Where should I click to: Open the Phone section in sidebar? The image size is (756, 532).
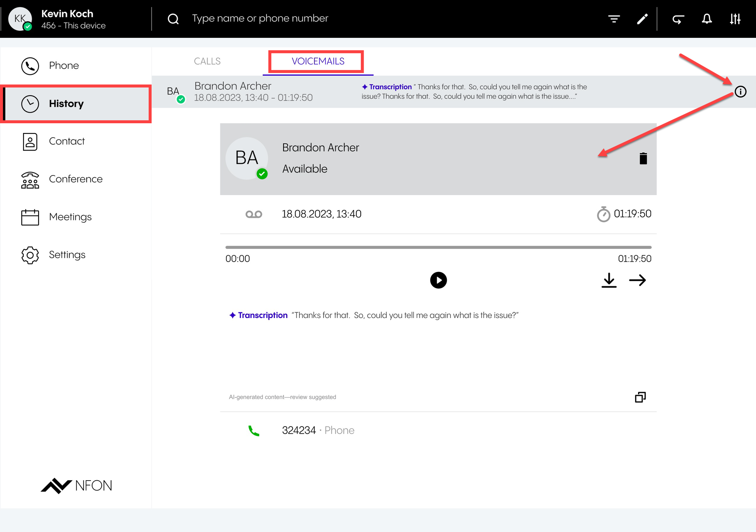(x=64, y=66)
